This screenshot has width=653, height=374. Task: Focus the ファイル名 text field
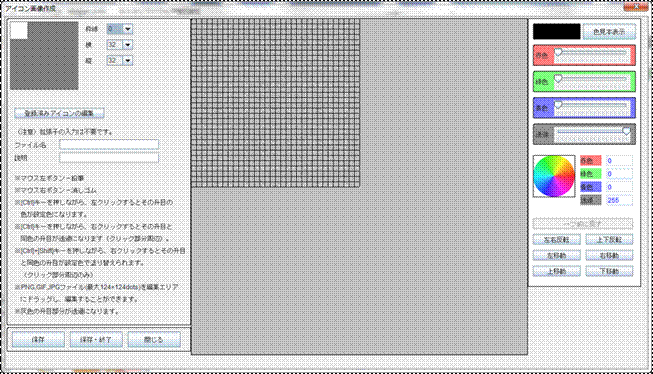(x=109, y=145)
